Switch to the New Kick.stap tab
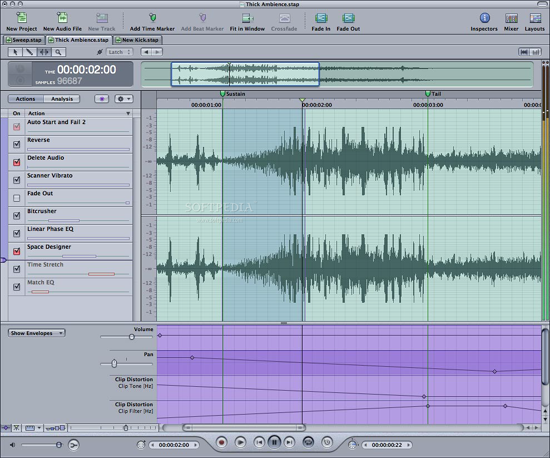This screenshot has height=458, width=550. click(x=137, y=40)
